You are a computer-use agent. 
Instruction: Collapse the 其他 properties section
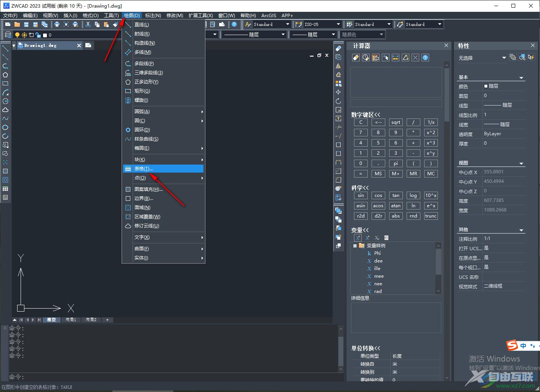521,230
